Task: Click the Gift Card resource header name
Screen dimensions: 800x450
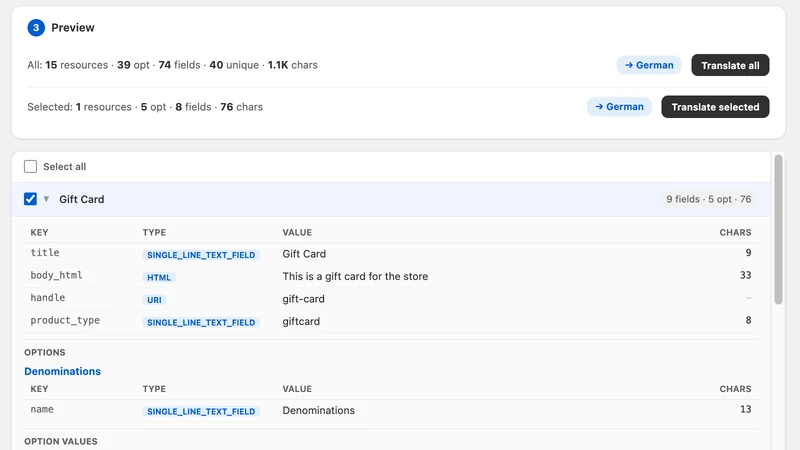Action: pos(82,199)
